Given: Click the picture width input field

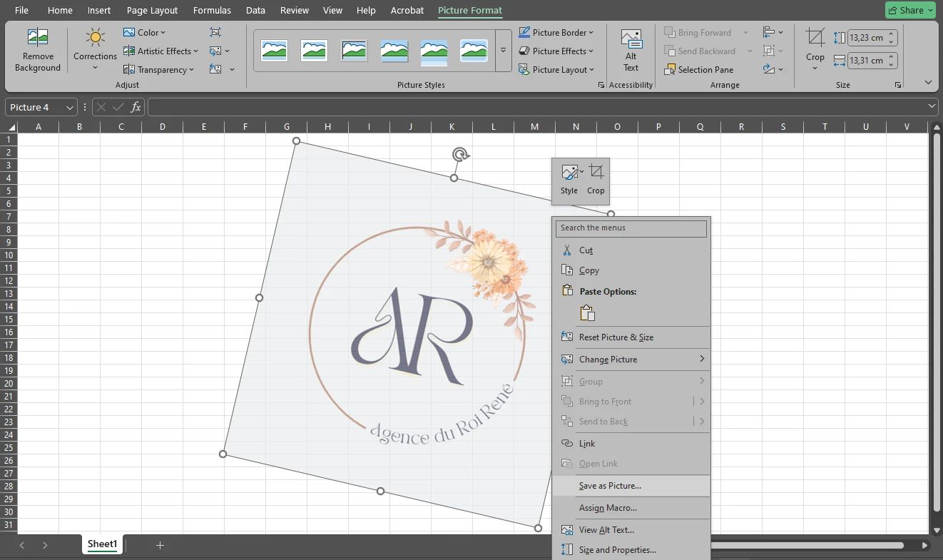Looking at the screenshot, I should [867, 61].
